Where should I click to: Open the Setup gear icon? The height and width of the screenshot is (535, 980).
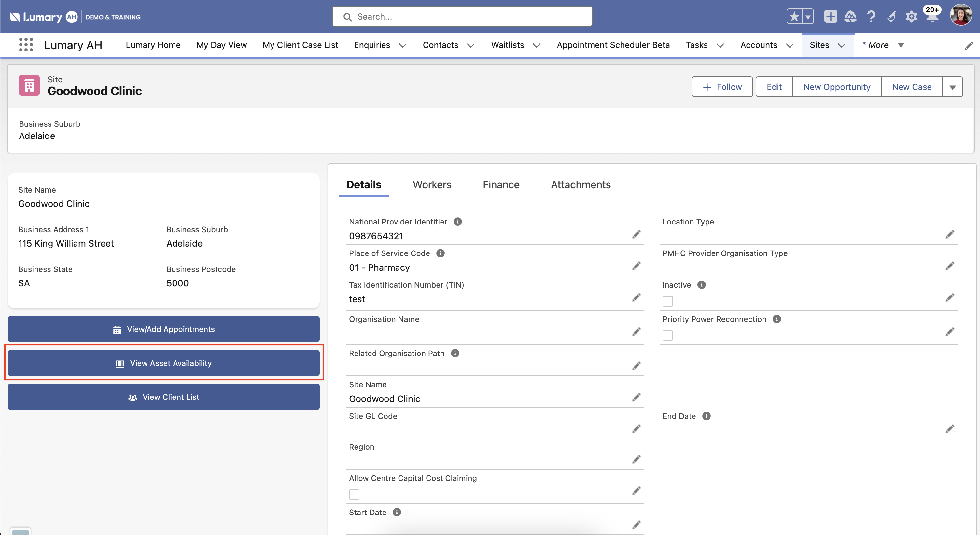pyautogui.click(x=911, y=17)
